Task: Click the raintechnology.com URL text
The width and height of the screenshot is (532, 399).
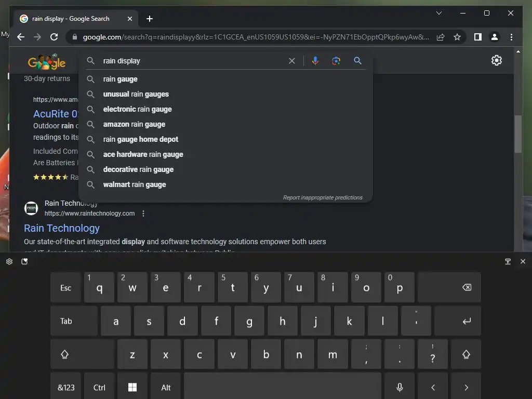Action: (x=89, y=214)
